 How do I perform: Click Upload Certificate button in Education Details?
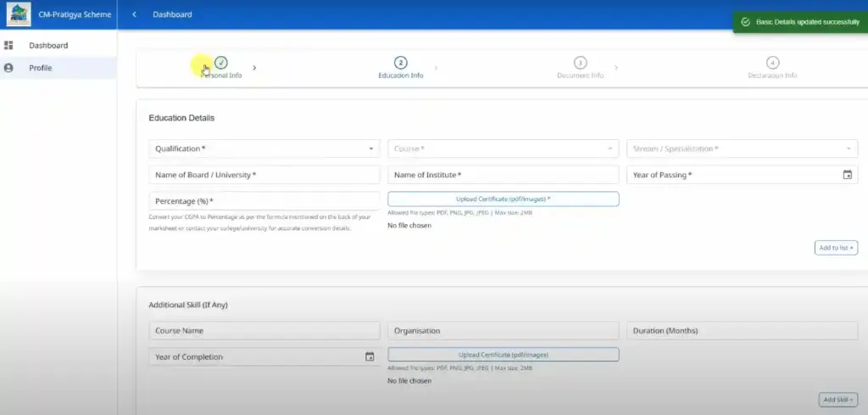coord(503,199)
